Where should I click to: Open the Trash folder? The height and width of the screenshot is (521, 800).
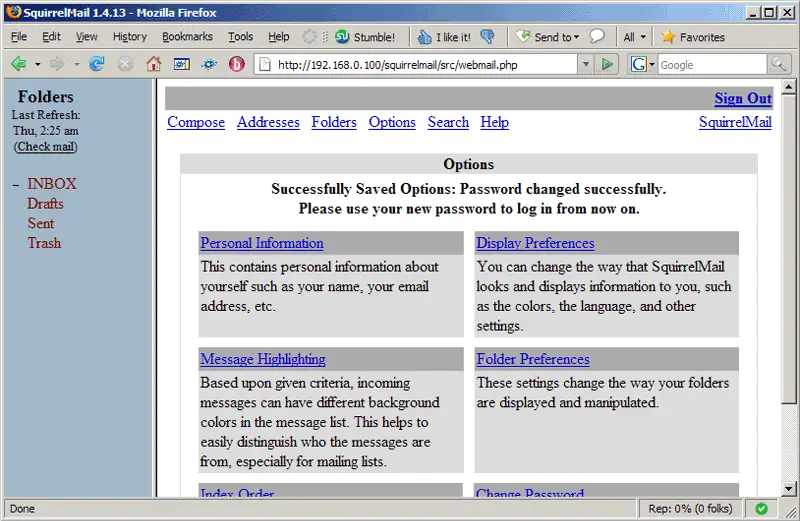click(44, 243)
